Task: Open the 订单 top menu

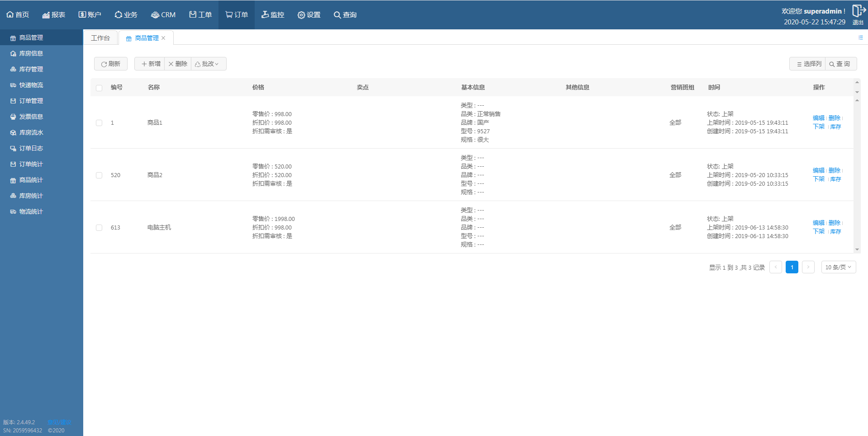Action: coord(237,15)
